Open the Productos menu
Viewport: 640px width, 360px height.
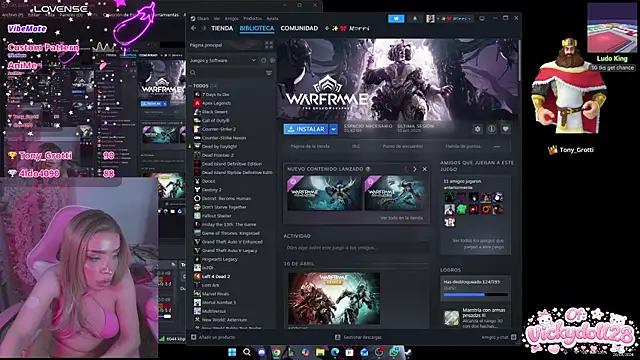253,18
